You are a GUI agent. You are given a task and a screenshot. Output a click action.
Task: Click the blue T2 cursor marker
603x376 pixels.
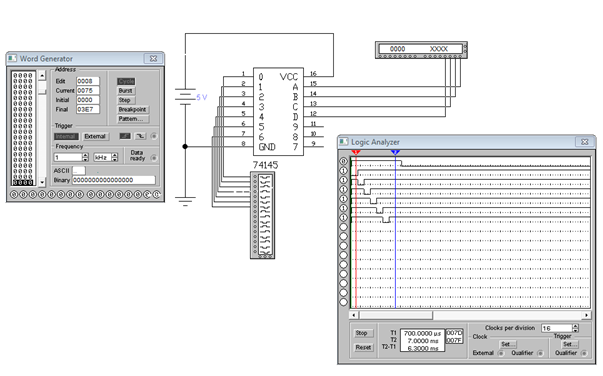395,153
